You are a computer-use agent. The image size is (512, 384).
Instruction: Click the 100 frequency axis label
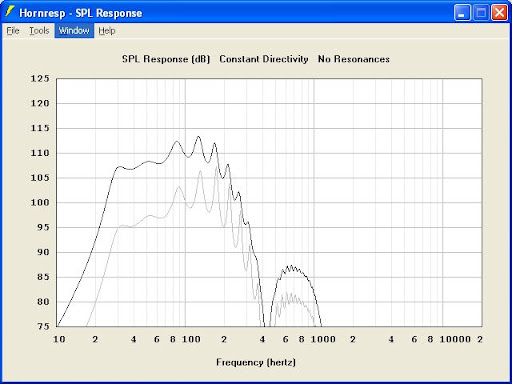pyautogui.click(x=191, y=339)
